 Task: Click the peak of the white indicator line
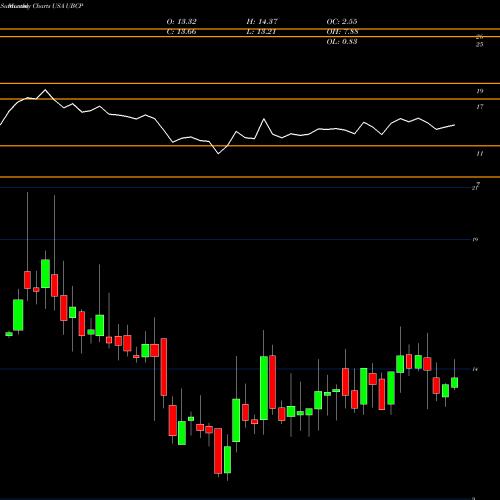pyautogui.click(x=45, y=90)
